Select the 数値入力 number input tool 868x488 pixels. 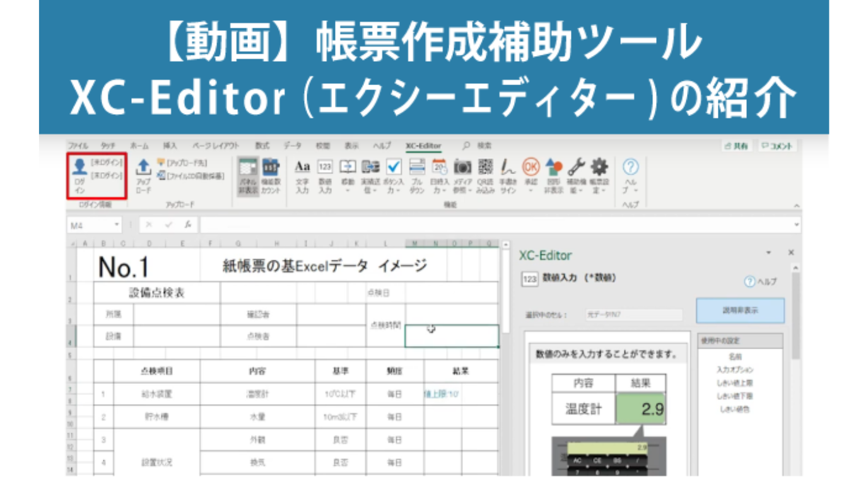[x=325, y=166]
